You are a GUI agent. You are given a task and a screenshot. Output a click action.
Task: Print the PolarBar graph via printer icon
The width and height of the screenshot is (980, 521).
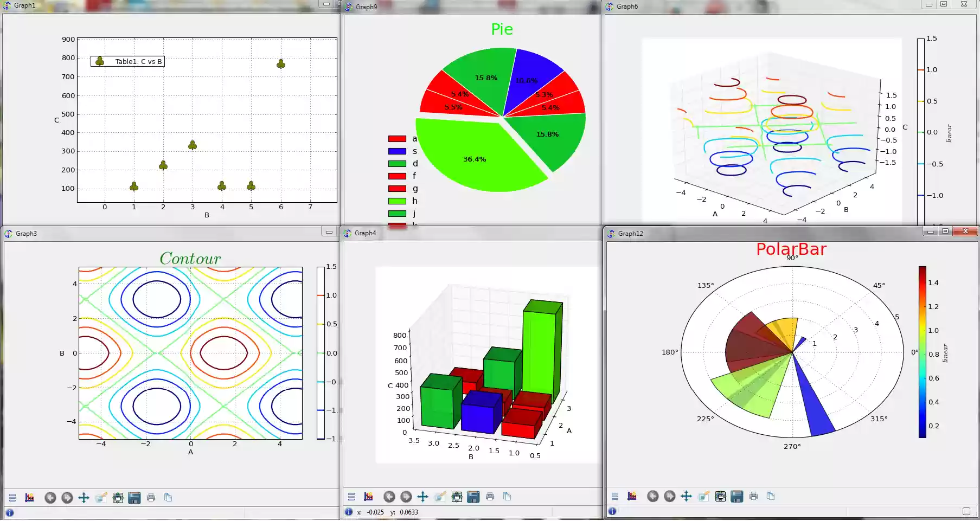point(754,496)
